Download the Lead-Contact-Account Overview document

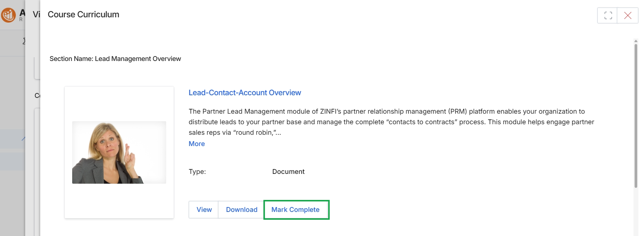[241, 210]
